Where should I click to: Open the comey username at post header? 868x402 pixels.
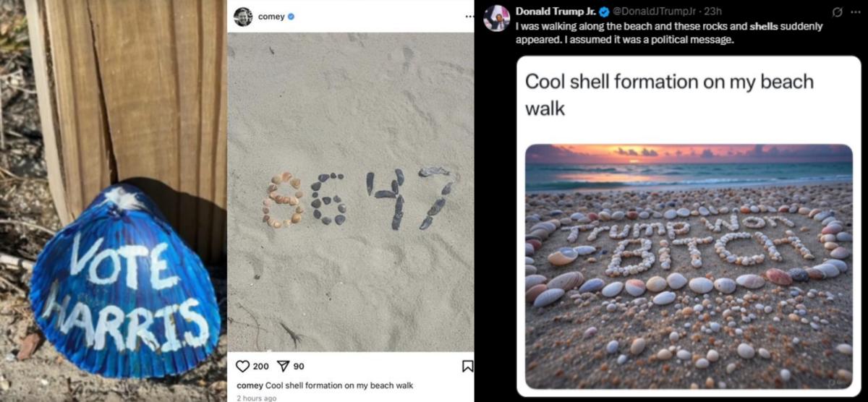[x=271, y=16]
